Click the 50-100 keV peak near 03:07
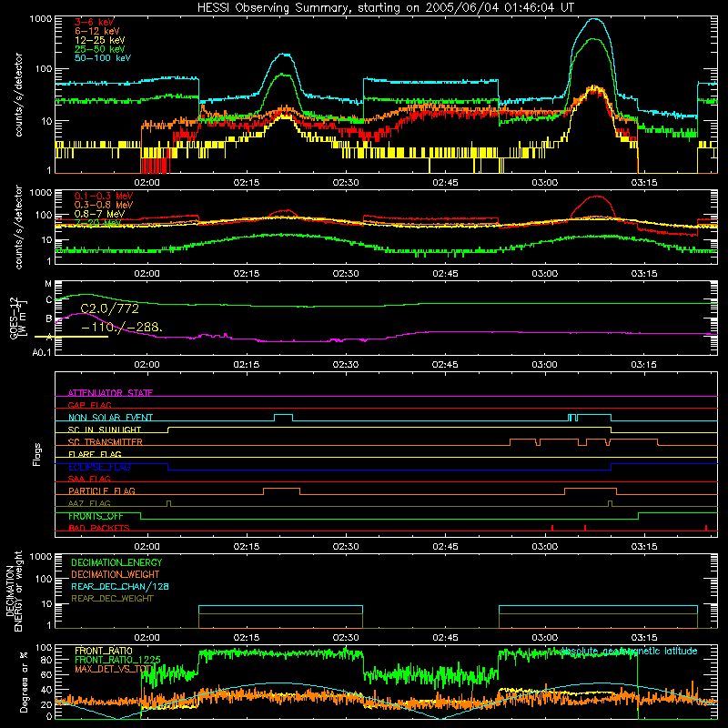The width and height of the screenshot is (728, 728). click(594, 19)
